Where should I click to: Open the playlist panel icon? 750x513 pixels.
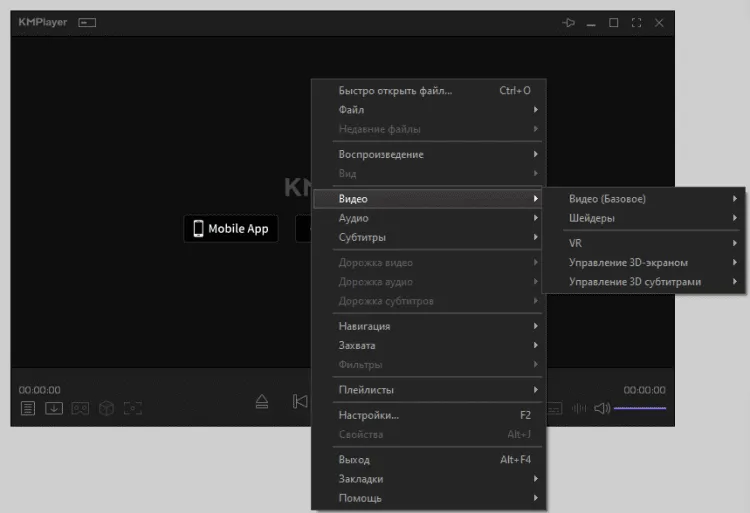(x=28, y=408)
